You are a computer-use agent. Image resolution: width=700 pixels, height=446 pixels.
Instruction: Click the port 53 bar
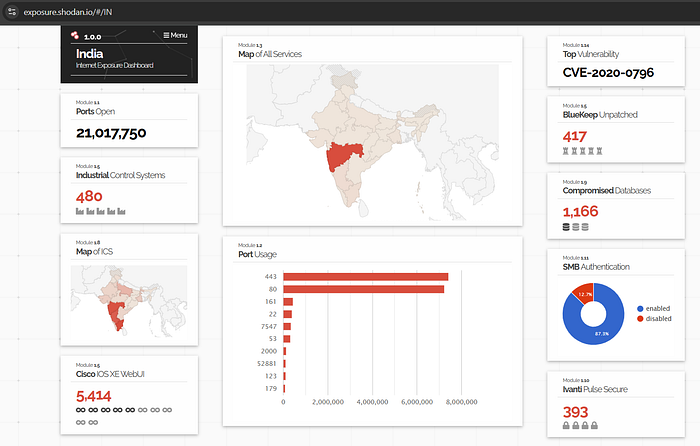point(287,339)
